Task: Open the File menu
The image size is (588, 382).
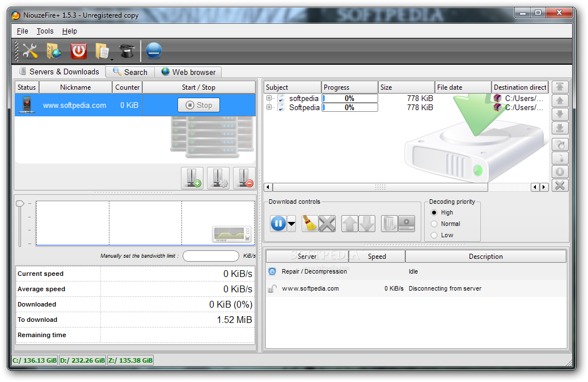Action: click(23, 31)
